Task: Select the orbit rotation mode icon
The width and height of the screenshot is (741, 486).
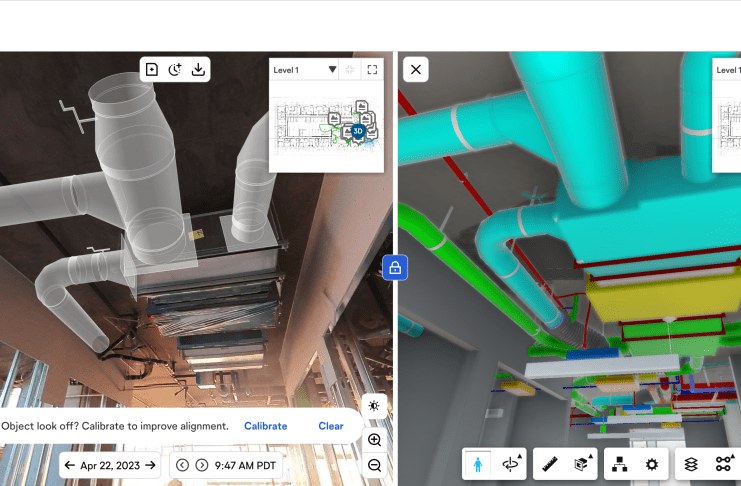Action: click(511, 464)
